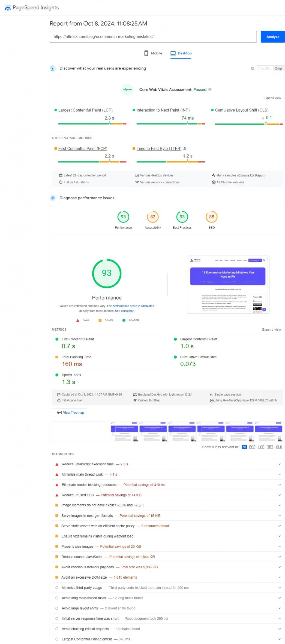The image size is (285, 644).
Task: Select the Desktop tab
Action: pos(181,53)
